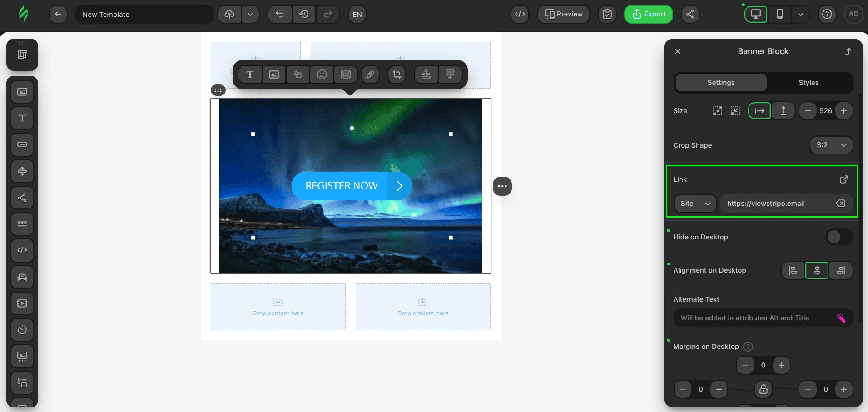This screenshot has height=412, width=868.
Task: Open the Crop Shape 3:2 dropdown
Action: coord(831,145)
